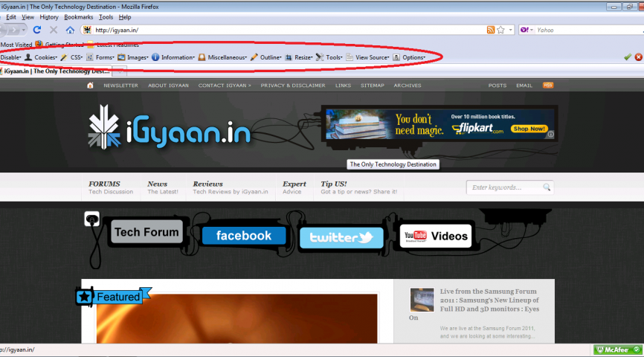Click the red error indicator in Web Developer toolbar
Image resolution: width=644 pixels, height=357 pixels.
(x=638, y=57)
